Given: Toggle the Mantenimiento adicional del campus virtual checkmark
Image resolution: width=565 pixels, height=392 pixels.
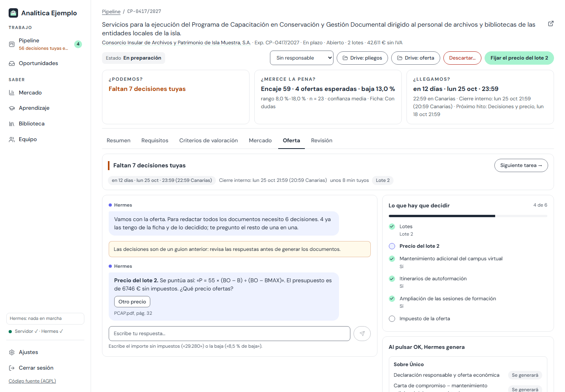Looking at the screenshot, I should click(392, 259).
